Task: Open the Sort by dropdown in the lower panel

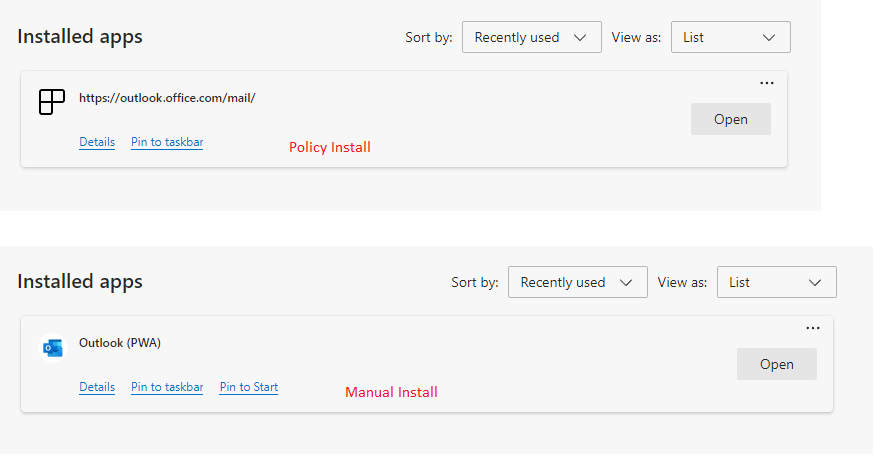Action: [577, 282]
